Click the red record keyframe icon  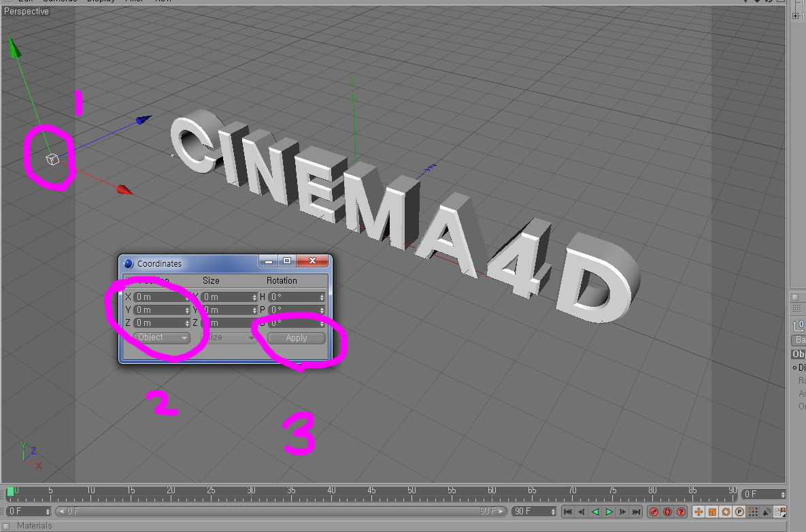click(x=654, y=512)
